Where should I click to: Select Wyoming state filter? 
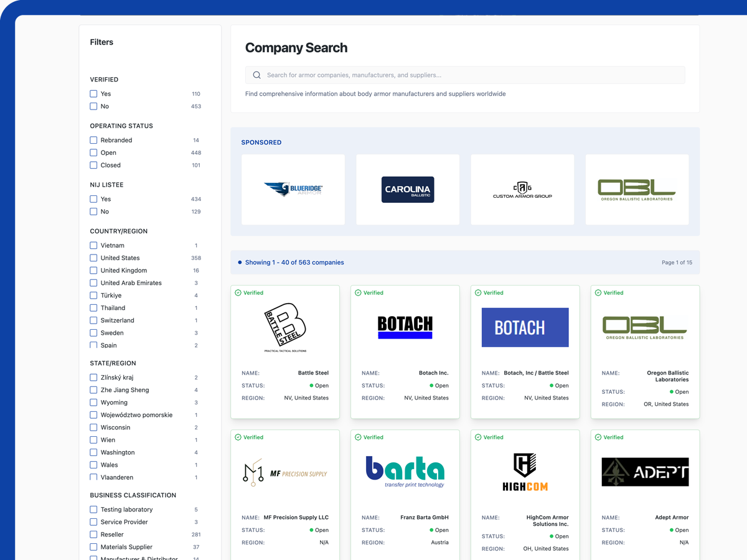[93, 402]
